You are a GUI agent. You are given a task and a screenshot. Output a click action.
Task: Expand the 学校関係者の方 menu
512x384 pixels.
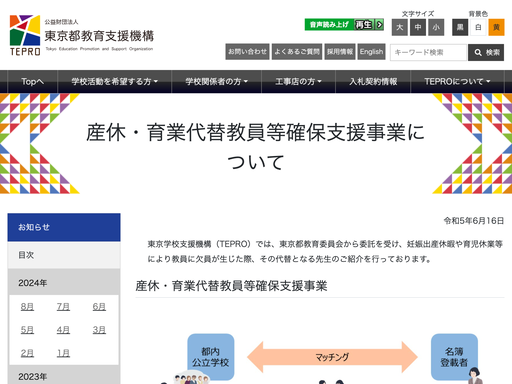pos(216,81)
